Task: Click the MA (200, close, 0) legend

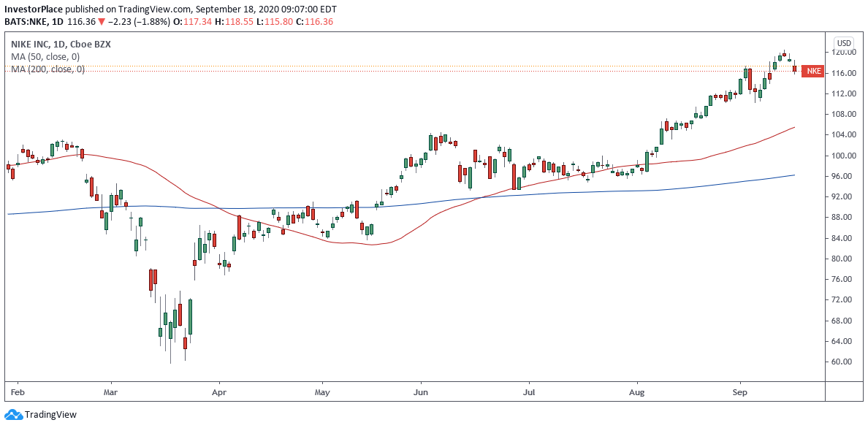Action: point(49,69)
